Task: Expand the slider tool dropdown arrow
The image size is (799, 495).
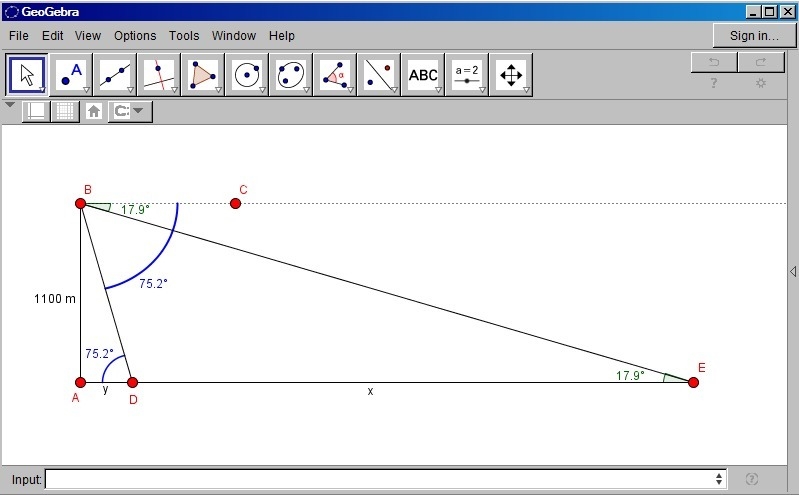Action: point(482,90)
